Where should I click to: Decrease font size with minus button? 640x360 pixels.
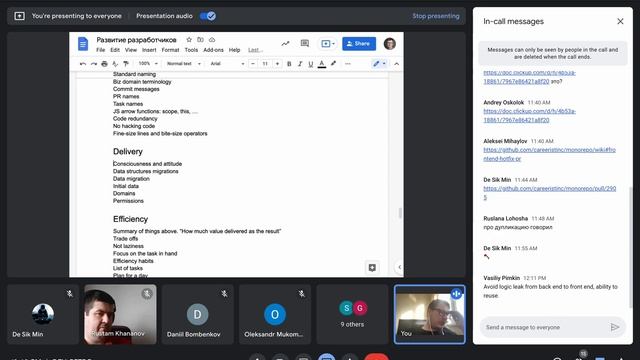[x=253, y=64]
